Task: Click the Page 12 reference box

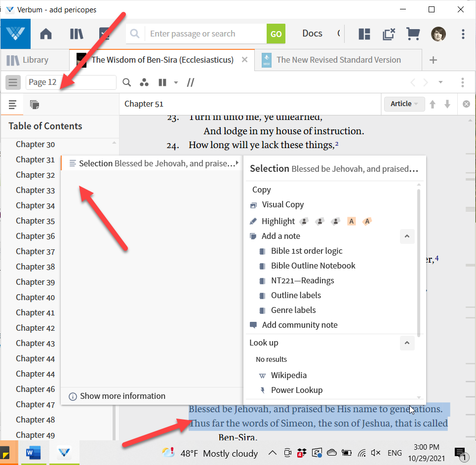Action: coord(71,82)
